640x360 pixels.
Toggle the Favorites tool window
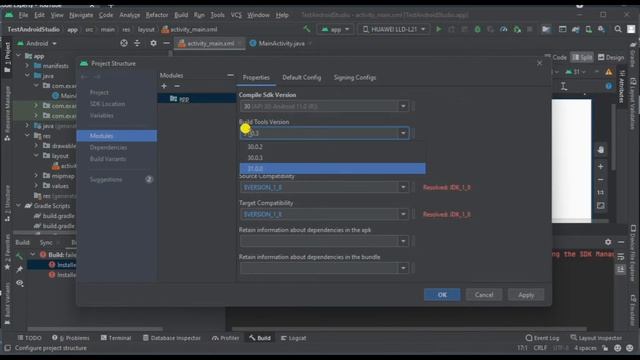coord(7,252)
